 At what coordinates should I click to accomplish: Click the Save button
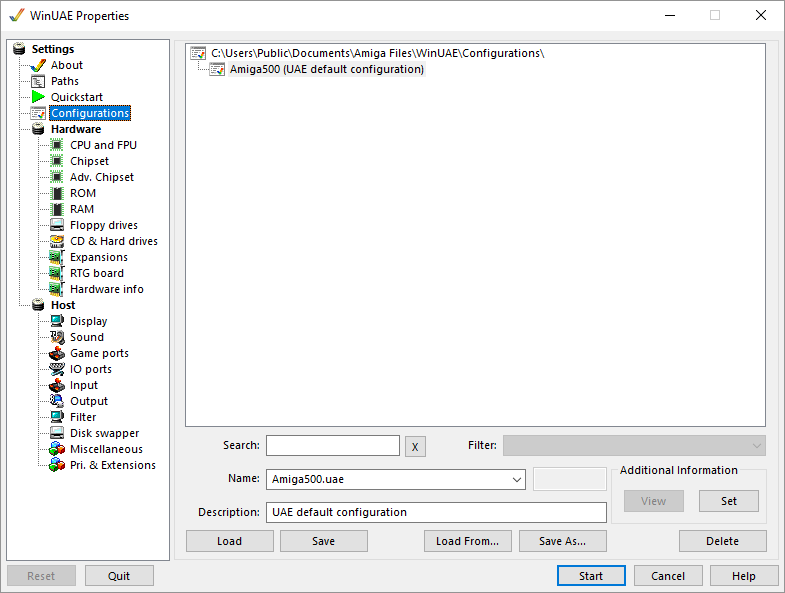[x=323, y=541]
